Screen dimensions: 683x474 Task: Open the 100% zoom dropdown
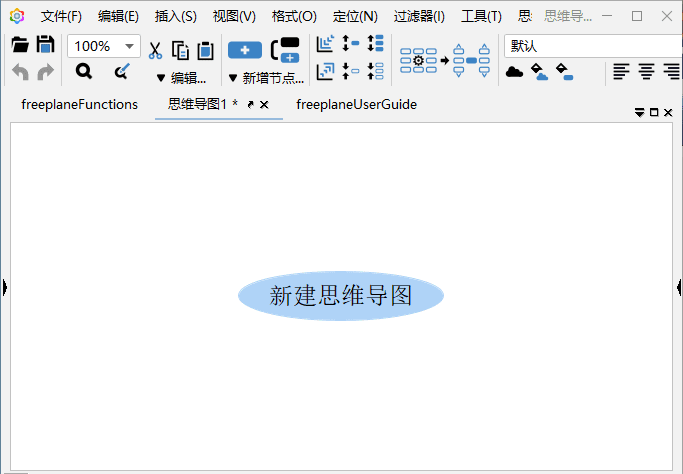[x=129, y=46]
